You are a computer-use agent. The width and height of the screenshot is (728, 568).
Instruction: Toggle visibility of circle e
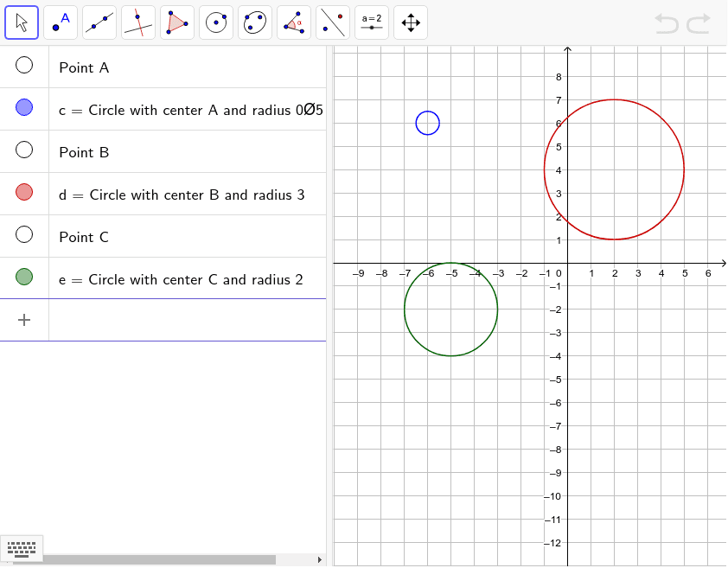24,277
